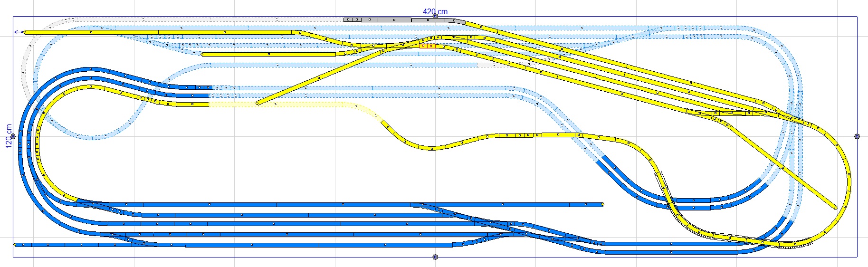Click the 420 cm width dimension label

point(435,11)
